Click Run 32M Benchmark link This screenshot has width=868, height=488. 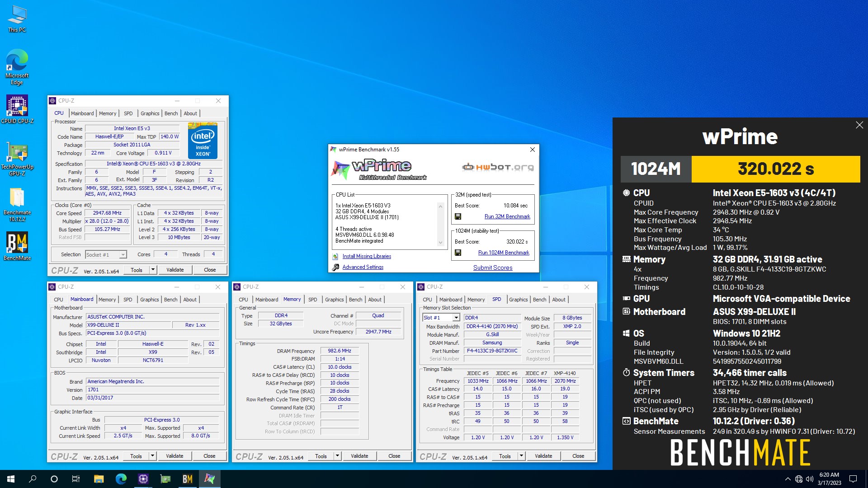pyautogui.click(x=507, y=216)
